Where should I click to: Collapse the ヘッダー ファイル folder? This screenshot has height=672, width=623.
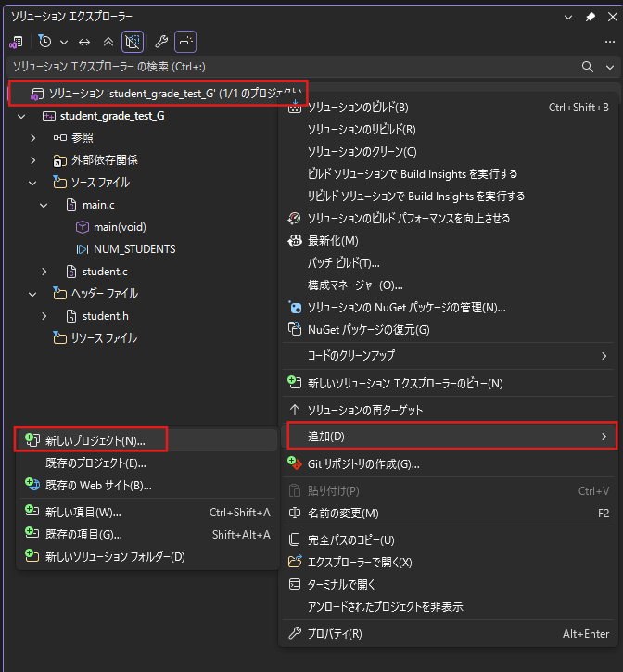pyautogui.click(x=32, y=295)
